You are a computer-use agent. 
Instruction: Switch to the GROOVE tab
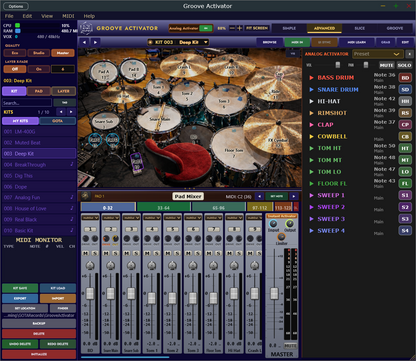[x=395, y=28]
